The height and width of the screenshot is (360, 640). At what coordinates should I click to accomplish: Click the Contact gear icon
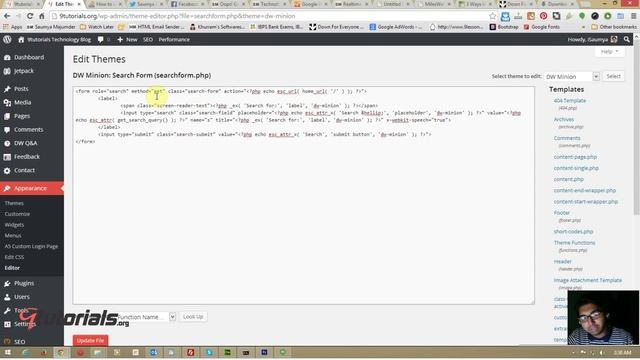coord(7,171)
